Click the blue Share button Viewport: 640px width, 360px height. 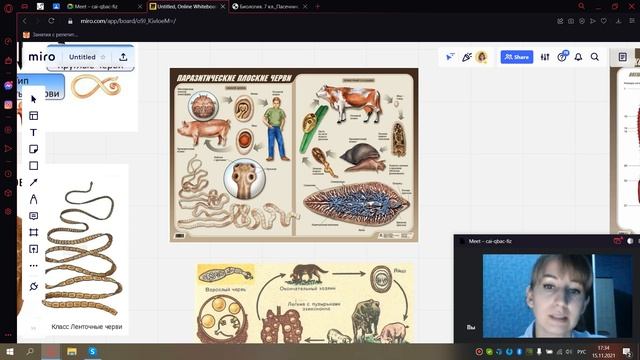click(517, 57)
